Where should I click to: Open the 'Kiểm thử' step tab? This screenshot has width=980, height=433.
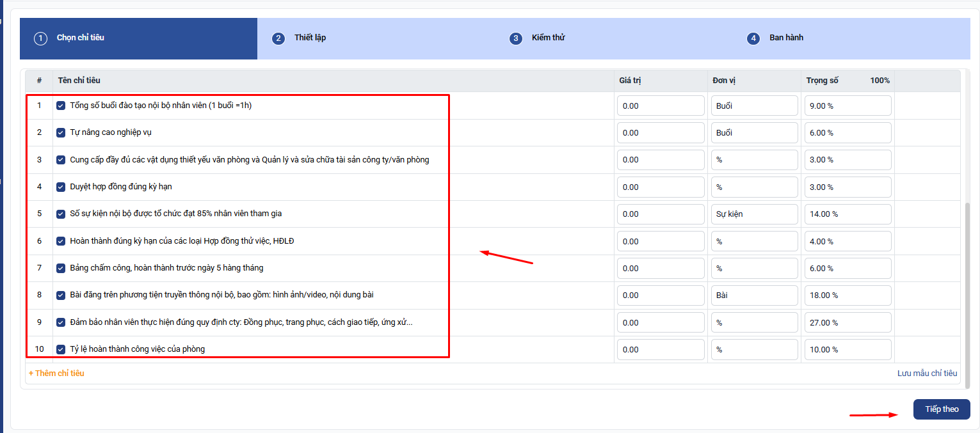click(548, 38)
